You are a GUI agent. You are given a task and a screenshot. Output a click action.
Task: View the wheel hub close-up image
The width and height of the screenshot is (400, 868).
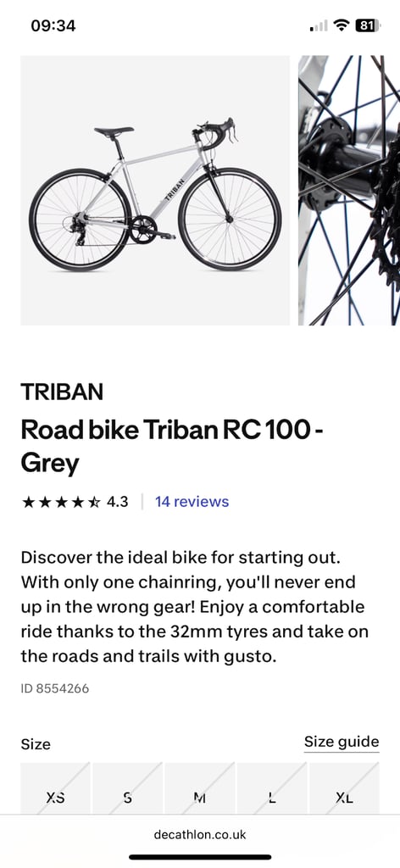349,191
